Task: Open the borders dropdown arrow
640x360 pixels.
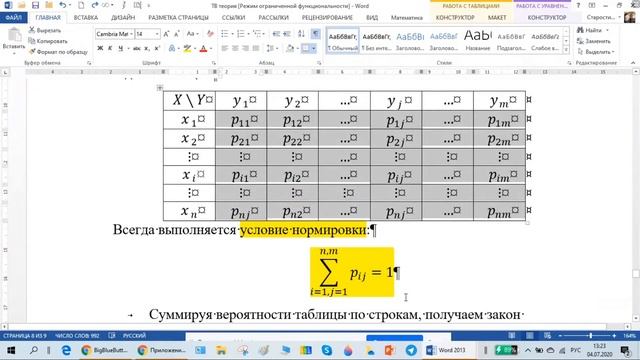Action: [x=313, y=49]
